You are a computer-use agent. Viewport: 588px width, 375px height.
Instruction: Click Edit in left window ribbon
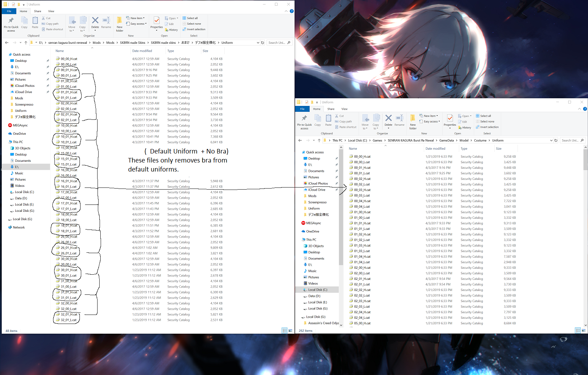[x=169, y=24]
